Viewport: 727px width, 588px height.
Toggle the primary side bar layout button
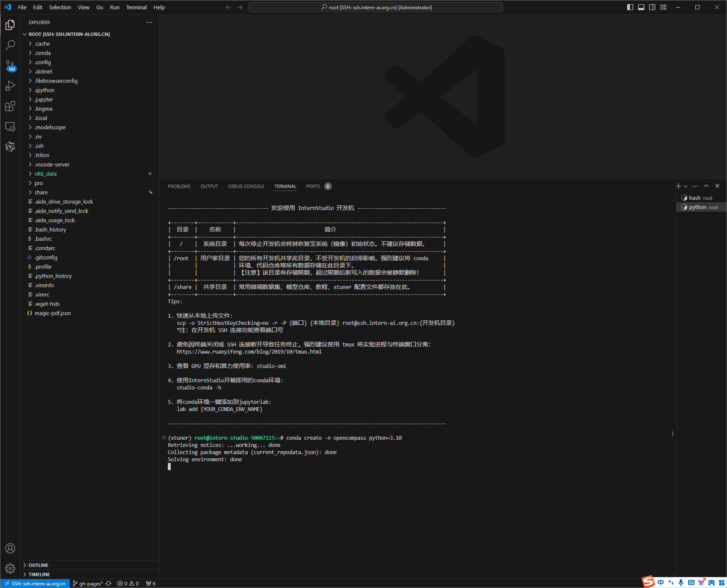[x=630, y=7]
